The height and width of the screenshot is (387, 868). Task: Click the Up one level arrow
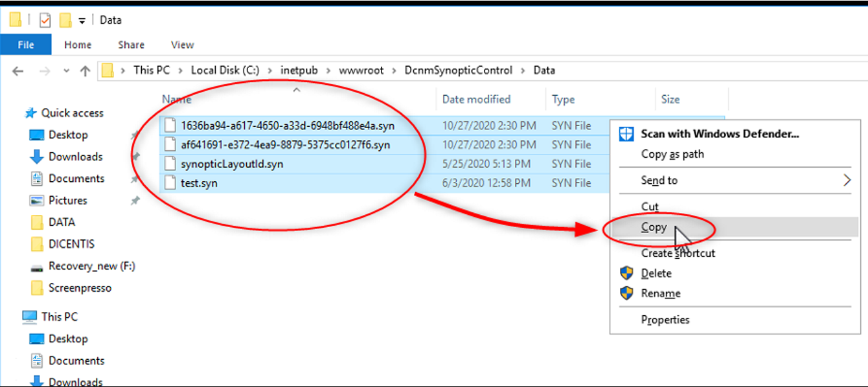coord(85,71)
